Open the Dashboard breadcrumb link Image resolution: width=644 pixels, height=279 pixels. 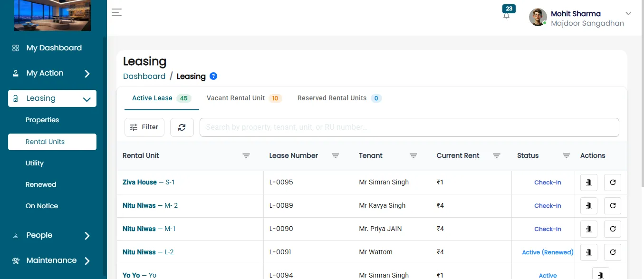tap(144, 76)
